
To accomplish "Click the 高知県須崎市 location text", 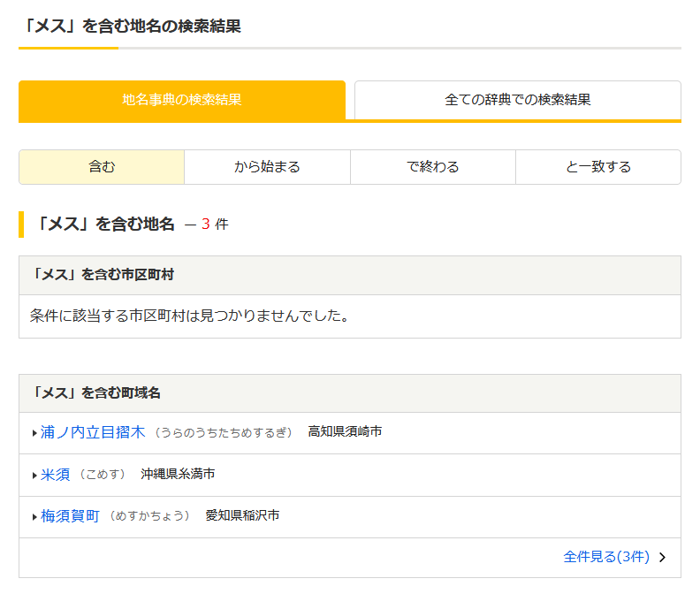I will tap(346, 432).
